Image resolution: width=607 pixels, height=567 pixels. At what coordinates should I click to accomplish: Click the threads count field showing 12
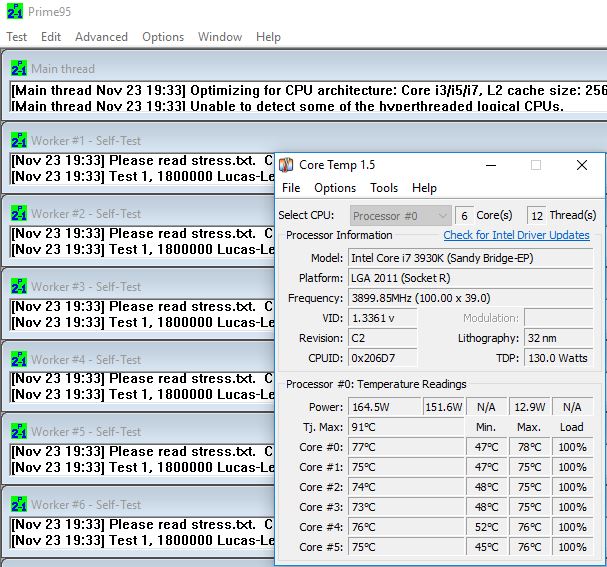point(537,216)
